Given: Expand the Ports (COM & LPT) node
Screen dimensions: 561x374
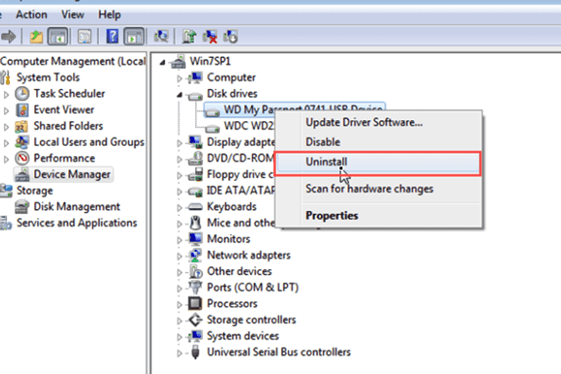Looking at the screenshot, I should (180, 288).
